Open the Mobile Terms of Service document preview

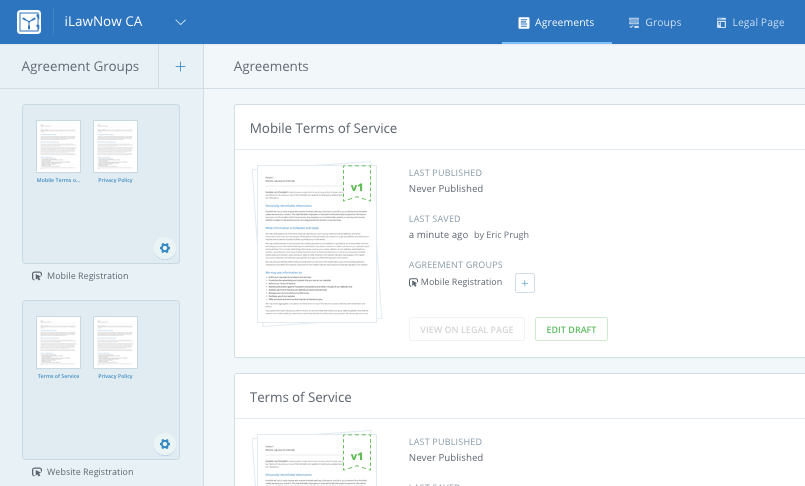coord(317,243)
